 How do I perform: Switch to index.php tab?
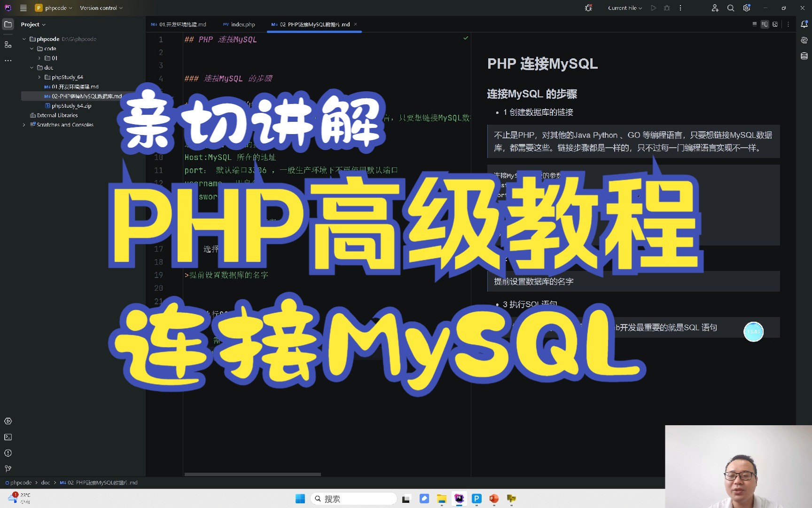click(239, 24)
